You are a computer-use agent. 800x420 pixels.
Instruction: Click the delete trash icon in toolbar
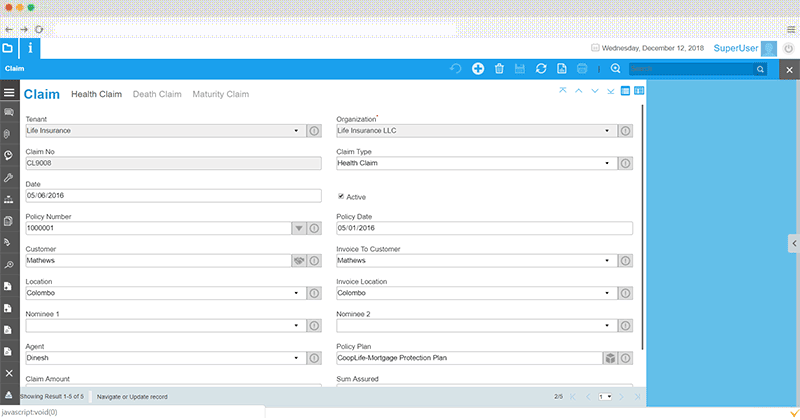coord(499,69)
